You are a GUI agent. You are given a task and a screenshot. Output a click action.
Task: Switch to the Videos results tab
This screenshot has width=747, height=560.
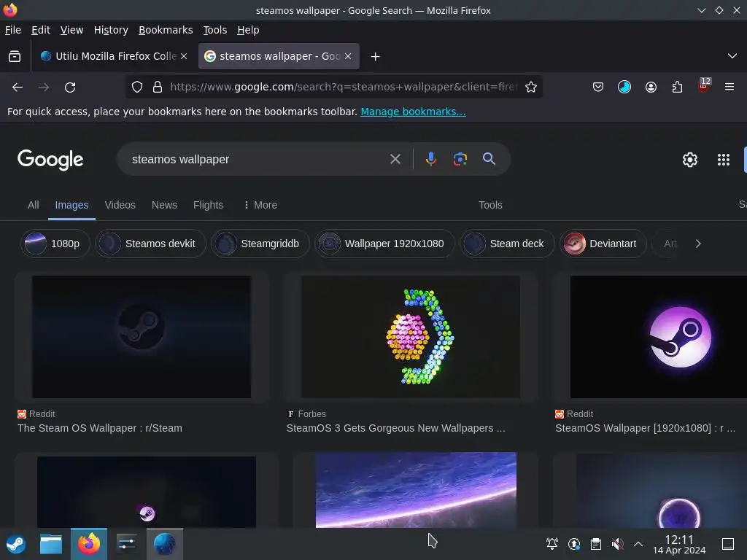[120, 205]
